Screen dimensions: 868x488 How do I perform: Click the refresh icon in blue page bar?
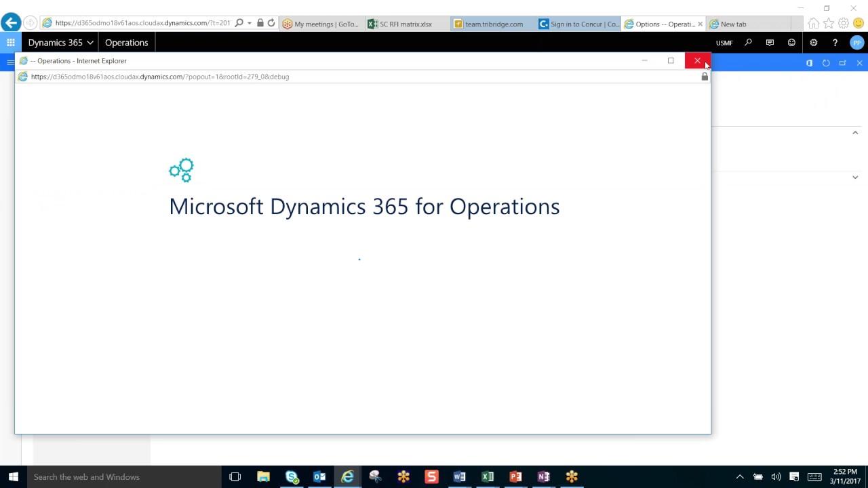pyautogui.click(x=826, y=63)
